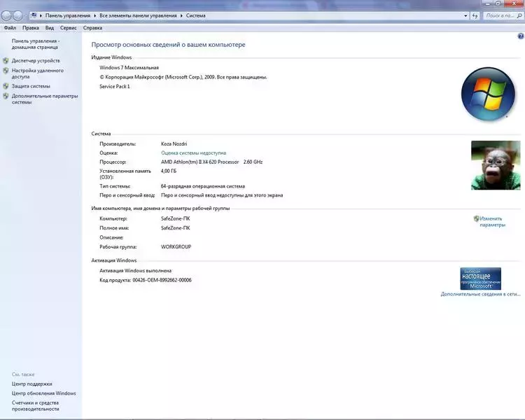The height and width of the screenshot is (420, 525).
Task: Click Оценка системы недоступна link
Action: tap(193, 153)
